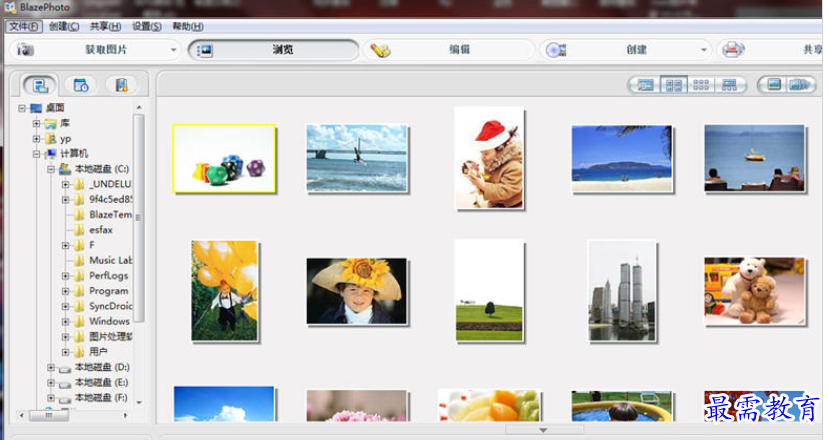Click folder tree scroll up arrow
The image size is (828, 440).
139,108
